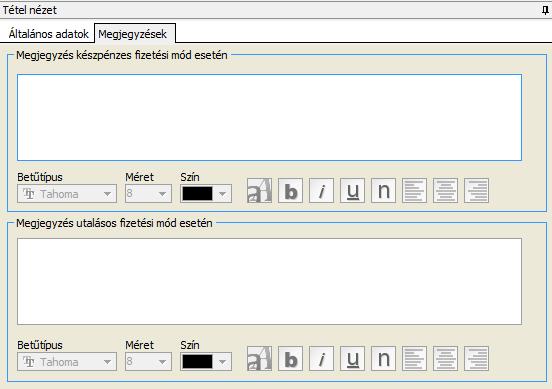Select the Megjegyzések tab
This screenshot has height=389, width=552.
(x=135, y=33)
